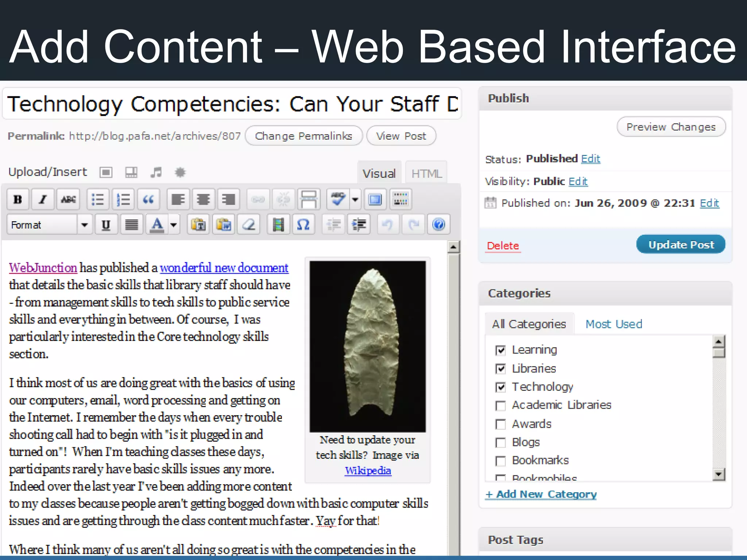Click Add New Category link
Image resolution: width=747 pixels, height=560 pixels.
pyautogui.click(x=541, y=494)
